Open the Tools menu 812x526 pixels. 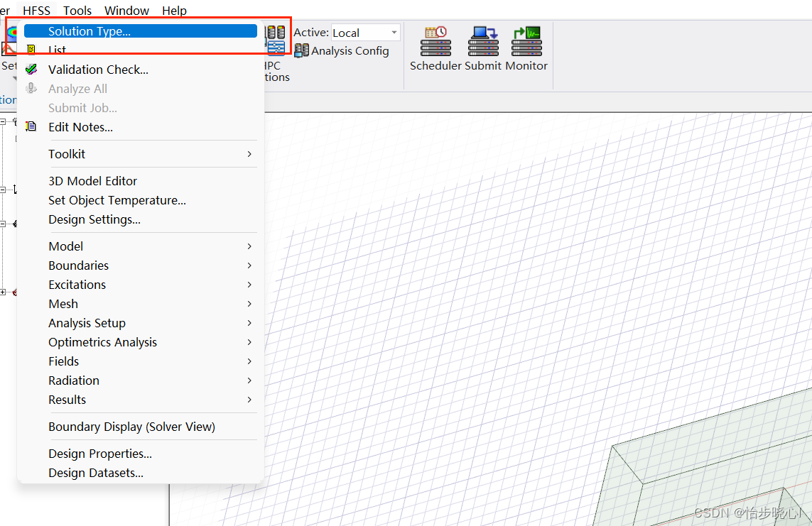[x=77, y=11]
